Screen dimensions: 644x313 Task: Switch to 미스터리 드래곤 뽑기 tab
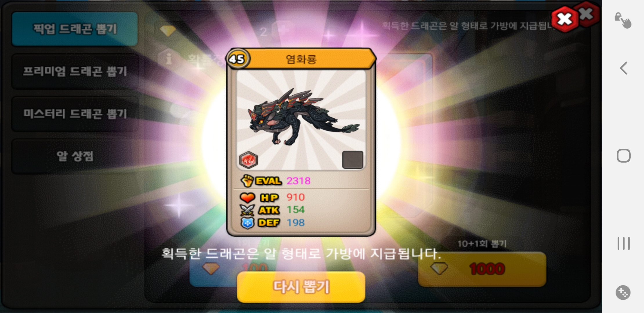pyautogui.click(x=75, y=114)
